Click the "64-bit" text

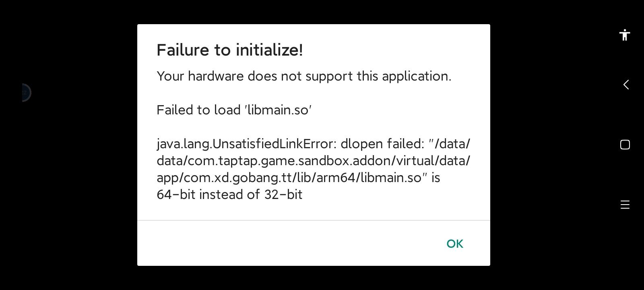[x=176, y=195]
